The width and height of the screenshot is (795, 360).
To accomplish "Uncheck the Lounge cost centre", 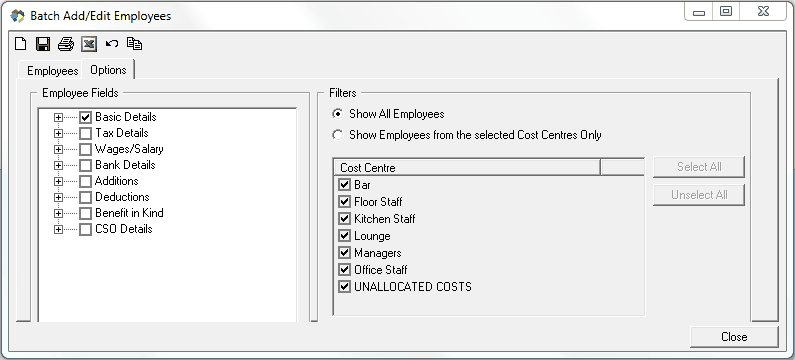I will 345,236.
